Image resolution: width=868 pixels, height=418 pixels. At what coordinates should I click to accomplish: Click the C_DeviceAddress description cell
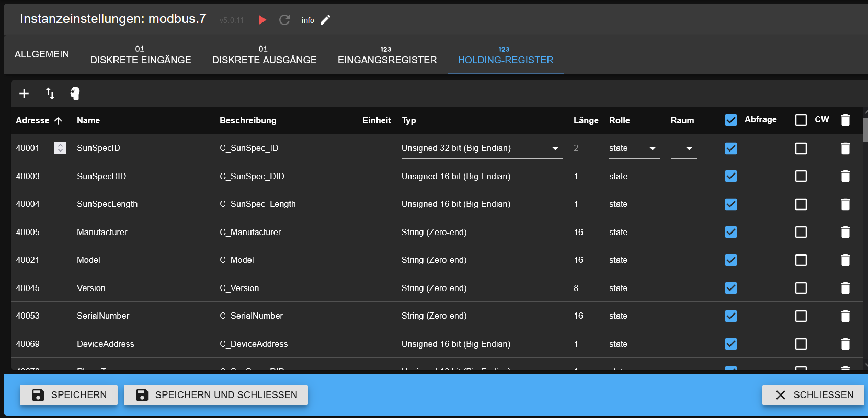pyautogui.click(x=254, y=344)
